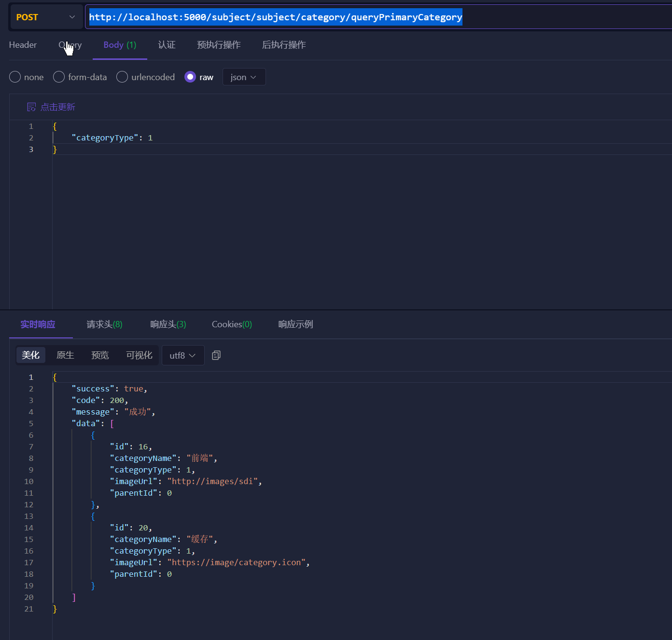Click the "message": "成功" response line
672x640 pixels.
[113, 412]
